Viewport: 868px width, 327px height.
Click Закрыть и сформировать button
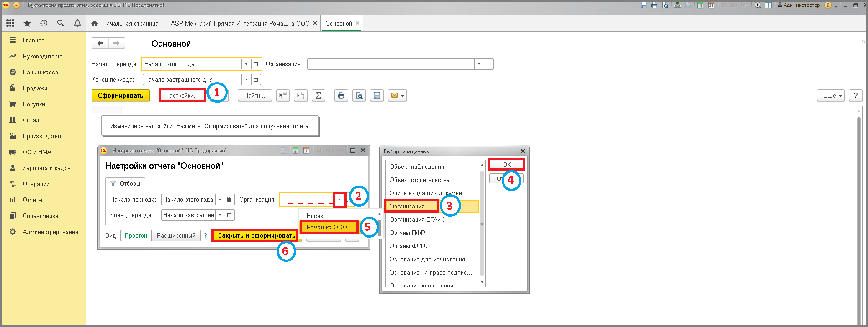256,236
